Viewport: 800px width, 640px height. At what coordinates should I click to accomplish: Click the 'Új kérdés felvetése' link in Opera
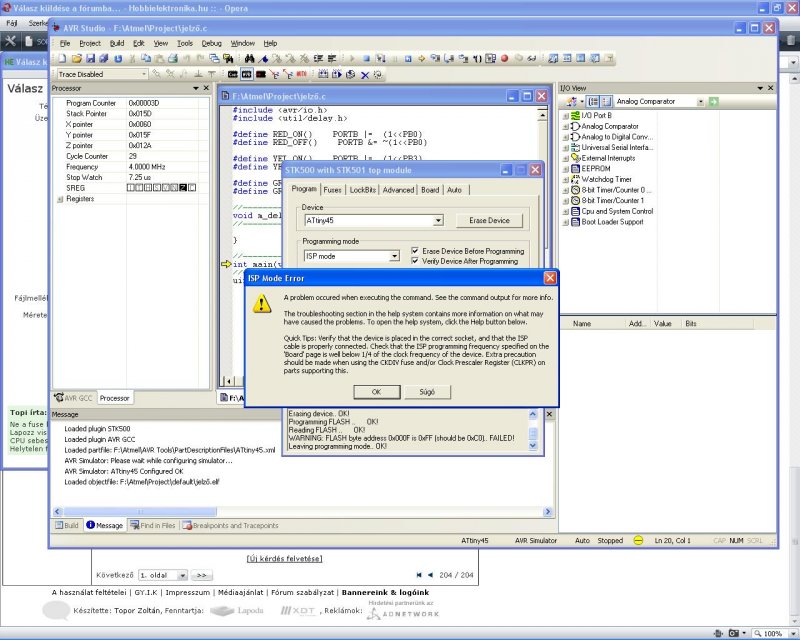(x=284, y=558)
